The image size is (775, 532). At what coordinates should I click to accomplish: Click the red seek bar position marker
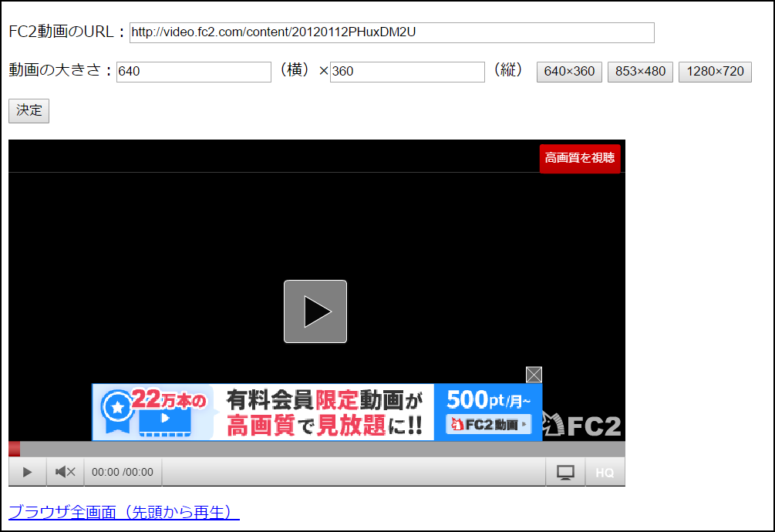click(x=14, y=449)
